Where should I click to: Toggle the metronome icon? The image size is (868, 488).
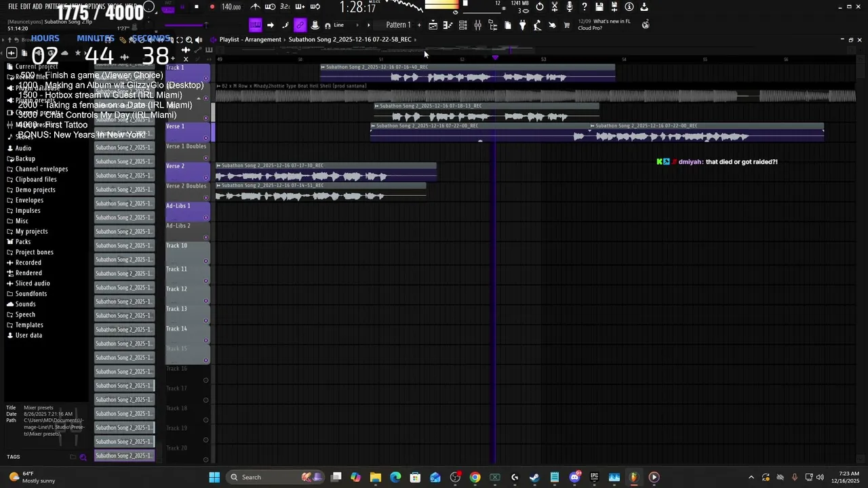pyautogui.click(x=255, y=7)
